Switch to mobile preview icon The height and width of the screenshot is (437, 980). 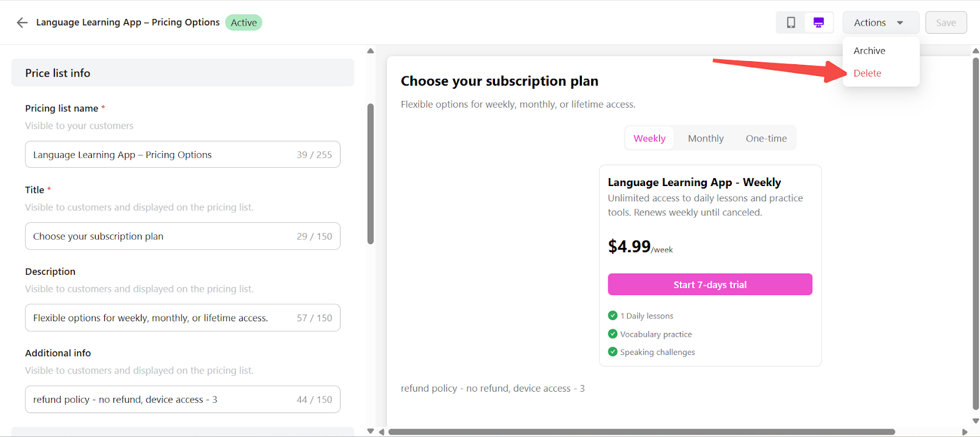pyautogui.click(x=791, y=23)
